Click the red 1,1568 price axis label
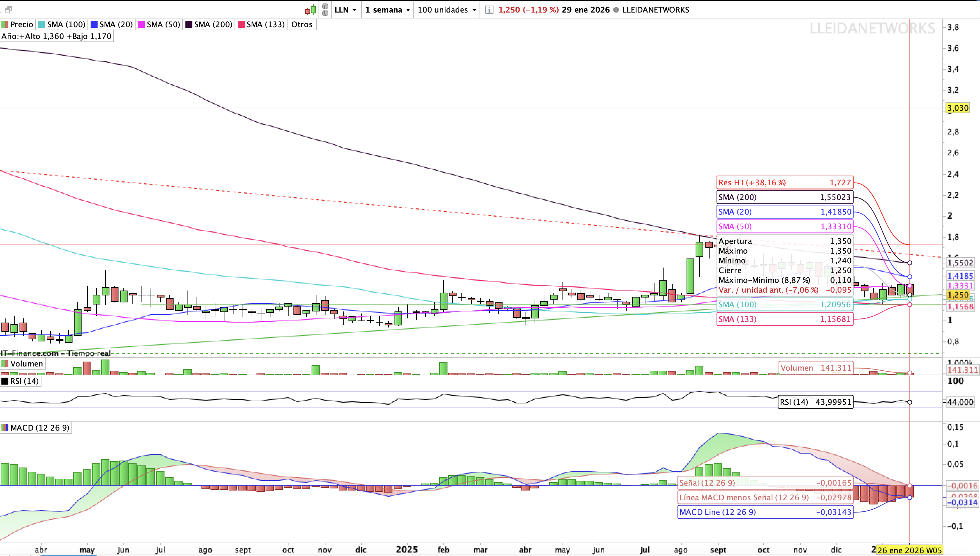 [960, 307]
